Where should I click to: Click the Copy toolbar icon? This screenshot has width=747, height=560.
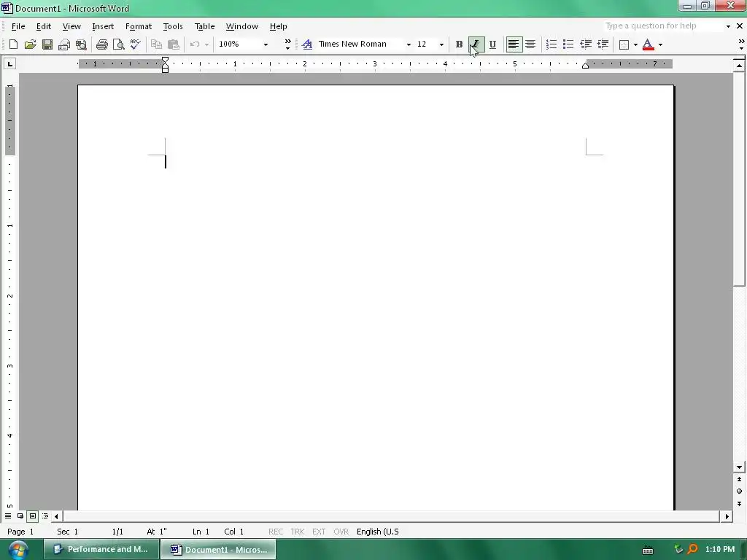click(x=156, y=44)
